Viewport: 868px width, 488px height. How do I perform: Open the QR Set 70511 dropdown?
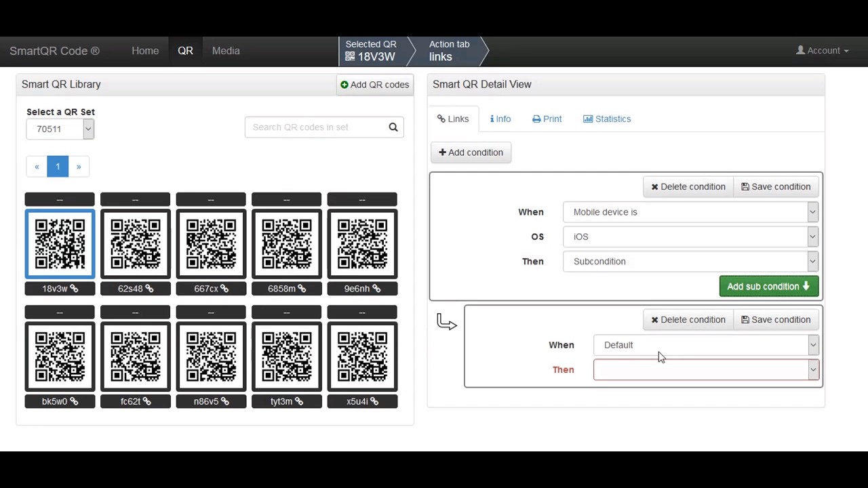tap(60, 129)
